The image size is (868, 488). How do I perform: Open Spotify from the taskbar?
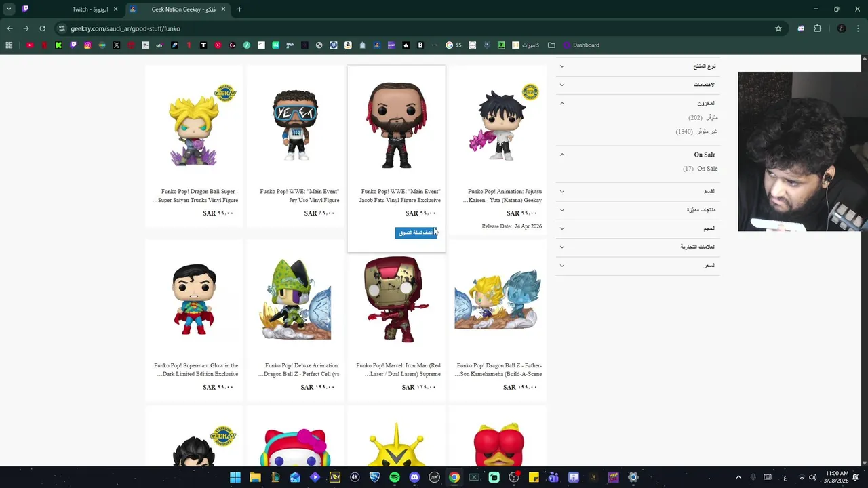[x=395, y=477]
